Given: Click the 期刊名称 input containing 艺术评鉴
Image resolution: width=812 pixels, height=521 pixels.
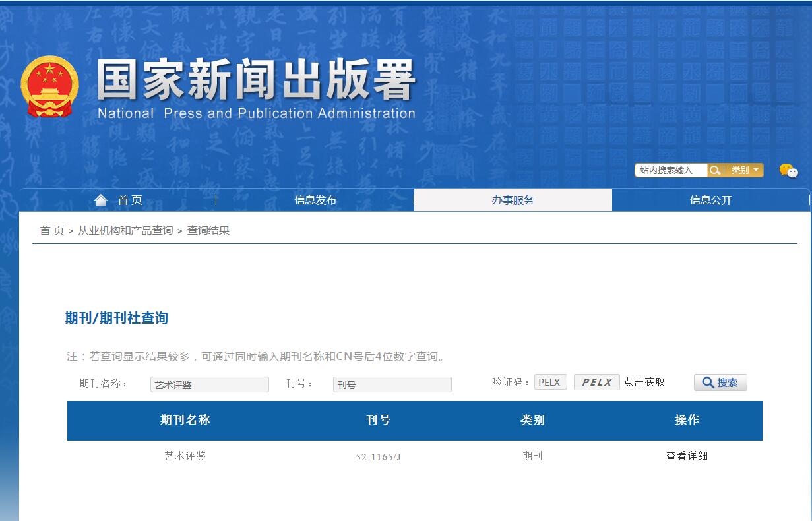Looking at the screenshot, I should [x=209, y=384].
